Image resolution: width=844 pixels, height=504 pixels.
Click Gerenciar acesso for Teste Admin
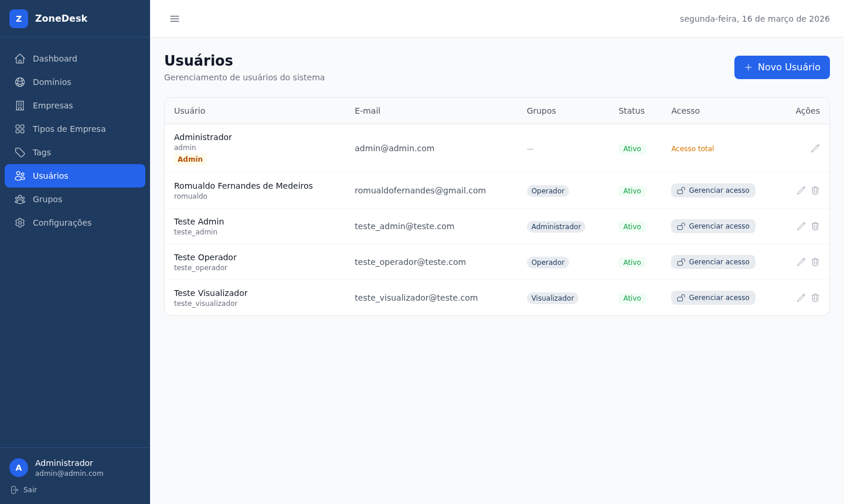point(713,226)
